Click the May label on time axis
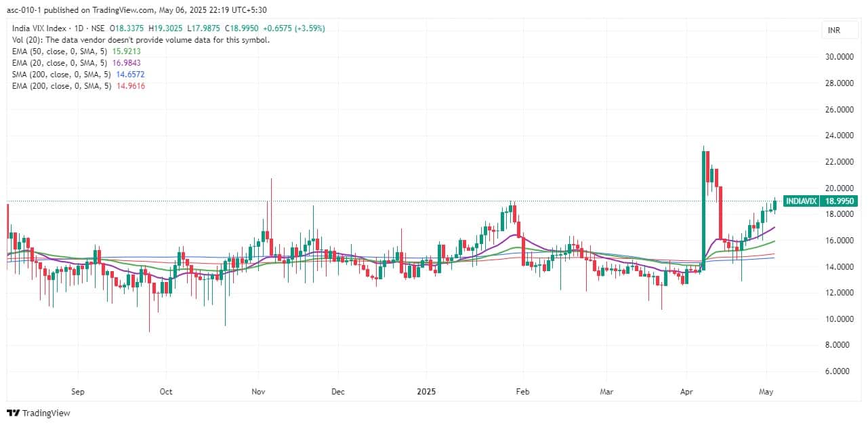Viewport: 868px width, 425px height. pyautogui.click(x=767, y=392)
